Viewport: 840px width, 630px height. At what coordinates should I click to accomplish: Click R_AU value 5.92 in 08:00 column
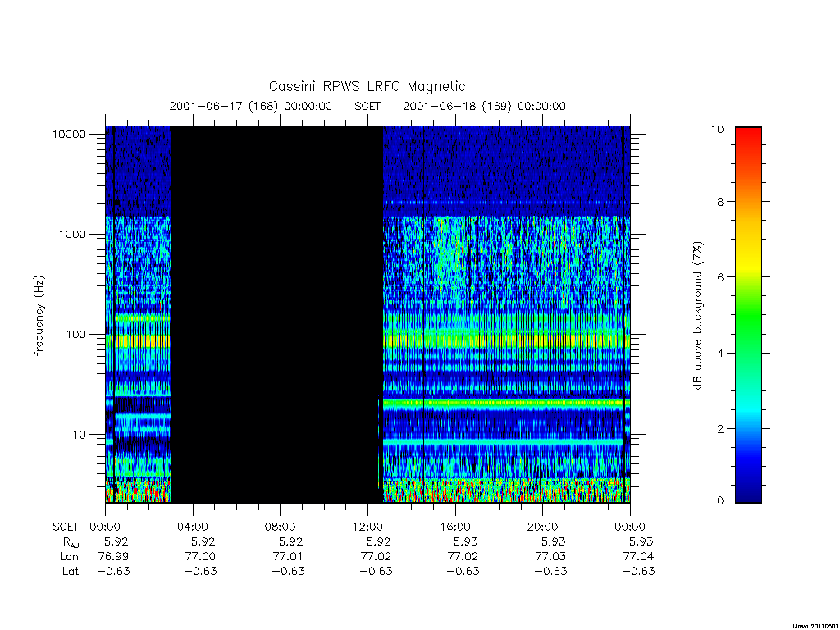[290, 541]
